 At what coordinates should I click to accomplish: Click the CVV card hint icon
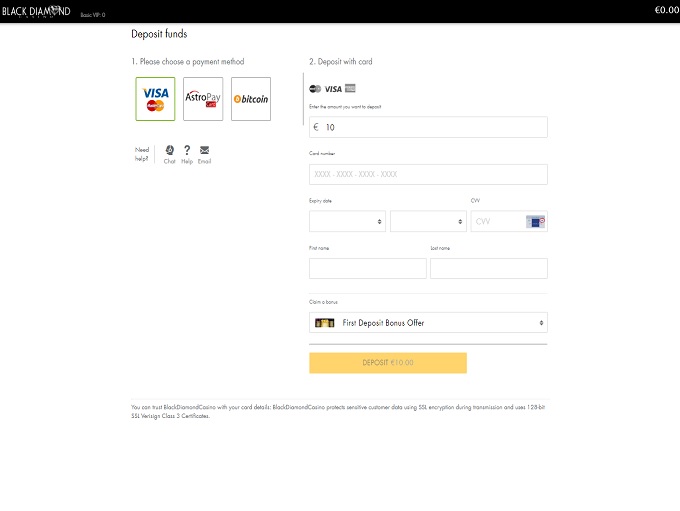pos(535,221)
